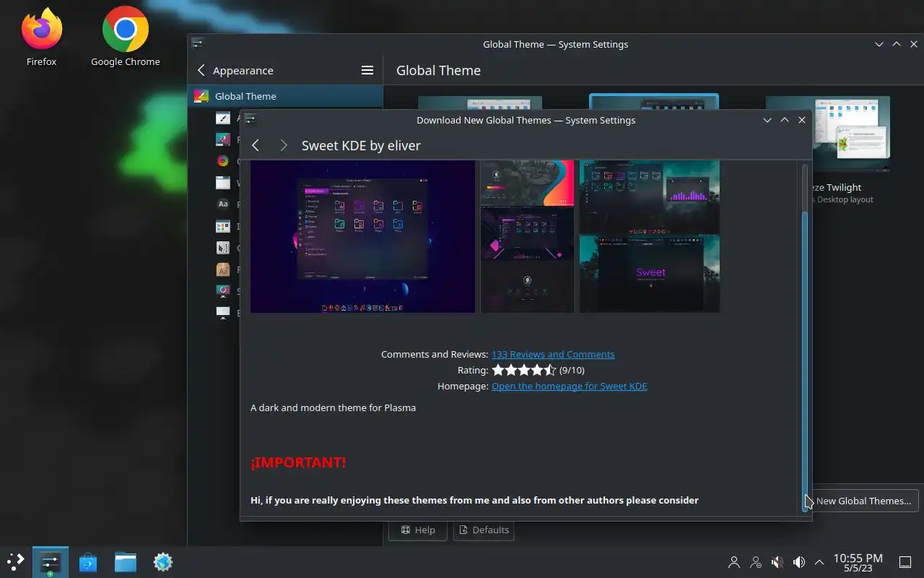The image size is (924, 578).
Task: Open Discover store from the taskbar
Action: 88,561
